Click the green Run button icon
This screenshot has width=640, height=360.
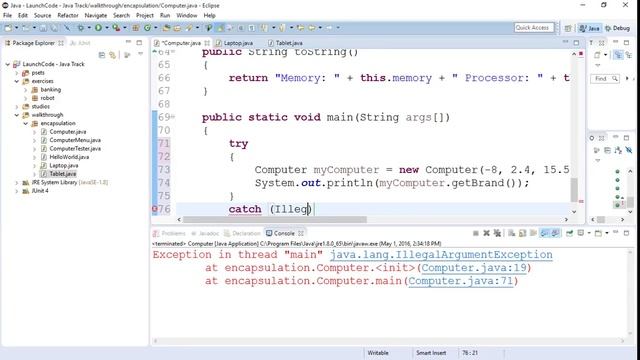[98, 28]
